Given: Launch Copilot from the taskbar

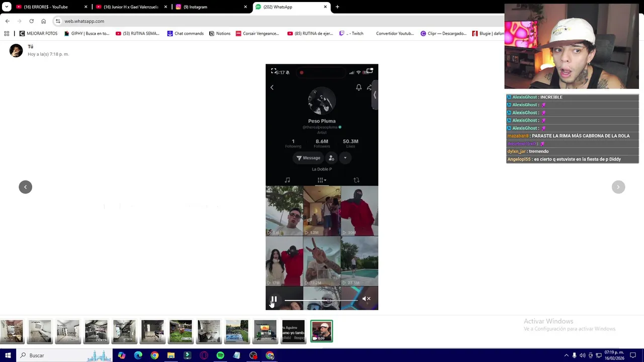Looking at the screenshot, I should pyautogui.click(x=122, y=355).
